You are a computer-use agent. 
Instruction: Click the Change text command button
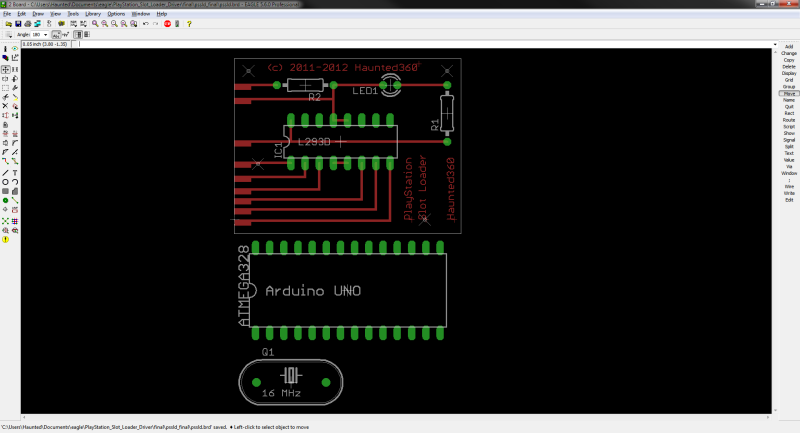[x=789, y=54]
